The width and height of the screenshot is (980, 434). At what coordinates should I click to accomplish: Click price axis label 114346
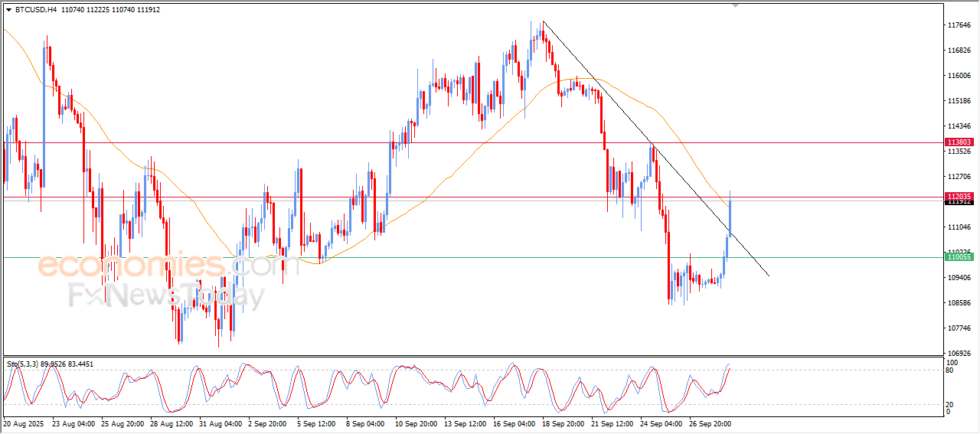[x=959, y=126]
